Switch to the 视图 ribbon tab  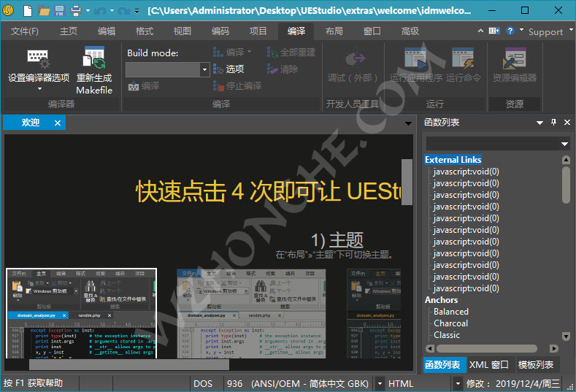(183, 31)
